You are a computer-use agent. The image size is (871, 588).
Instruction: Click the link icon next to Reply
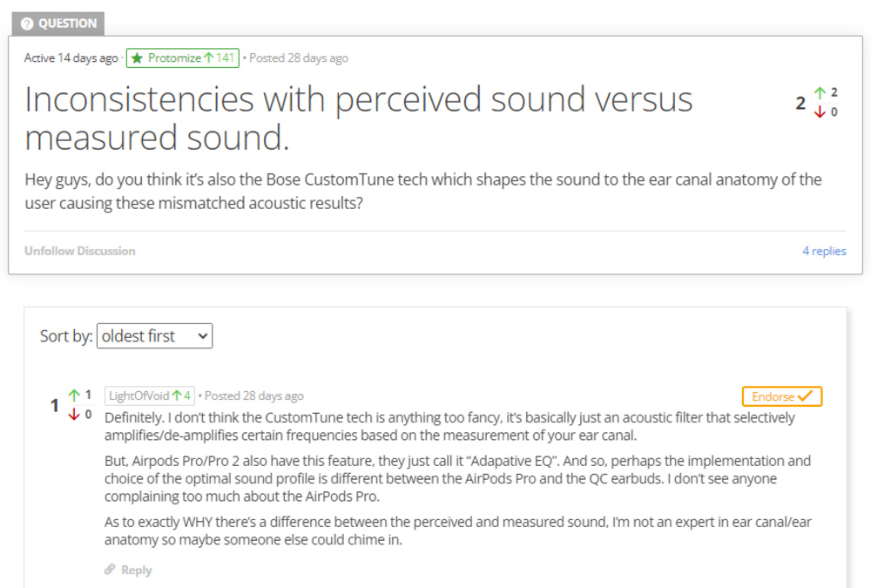point(110,570)
